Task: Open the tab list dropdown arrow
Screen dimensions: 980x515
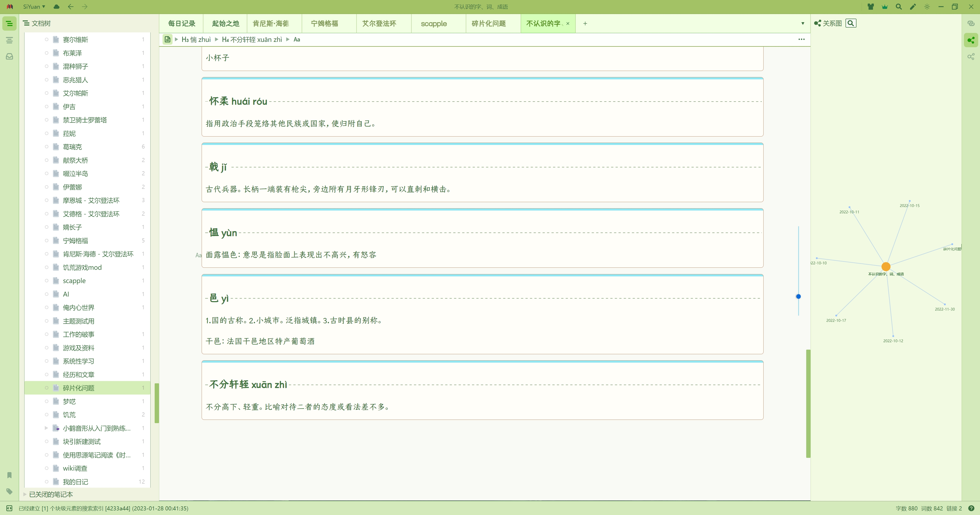Action: click(803, 23)
